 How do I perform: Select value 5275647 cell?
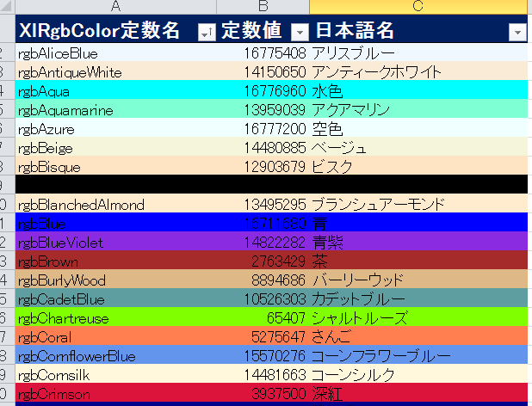[263, 336]
